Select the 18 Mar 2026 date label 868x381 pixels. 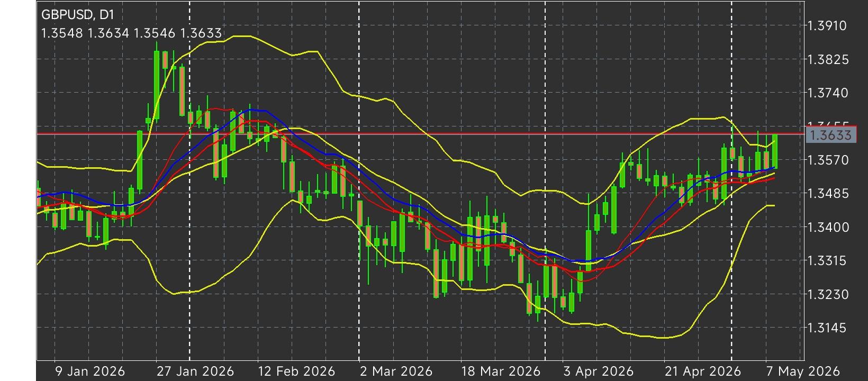(x=501, y=371)
